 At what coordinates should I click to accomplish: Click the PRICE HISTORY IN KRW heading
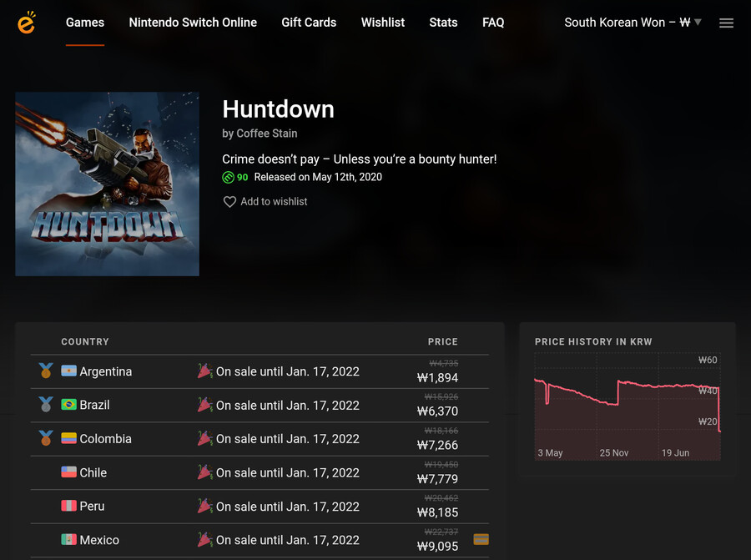tap(593, 341)
